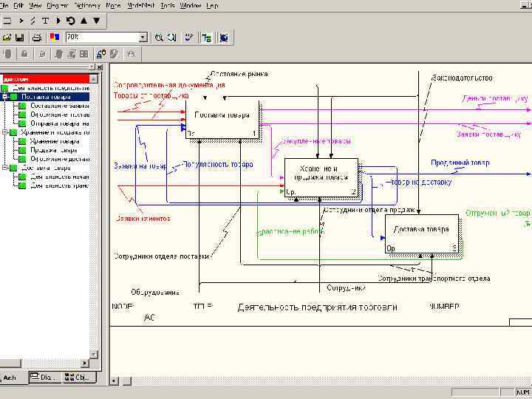Open the Diagram menu
The image size is (532, 399).
58,5
